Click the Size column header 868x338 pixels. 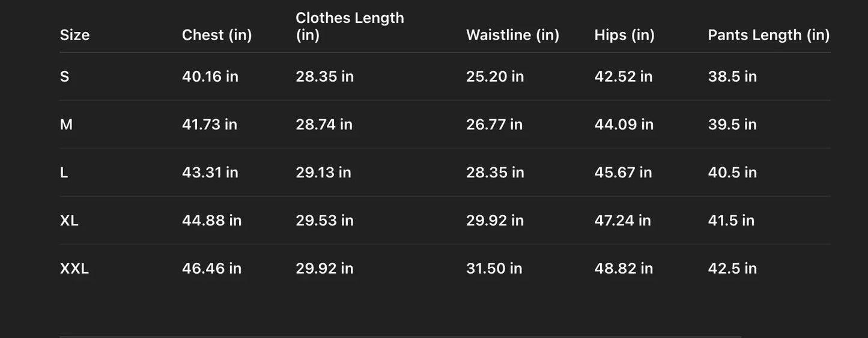pos(74,35)
